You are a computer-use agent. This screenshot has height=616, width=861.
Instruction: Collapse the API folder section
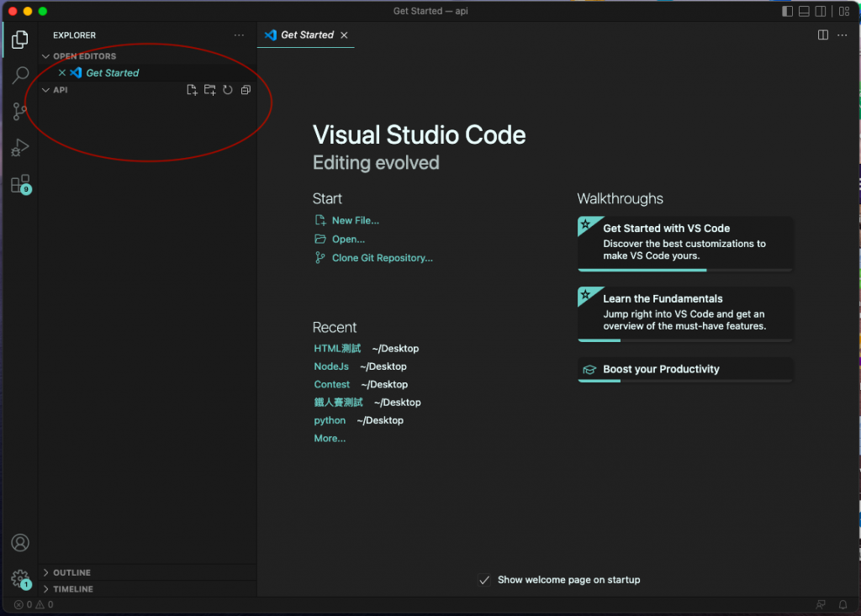tap(46, 90)
